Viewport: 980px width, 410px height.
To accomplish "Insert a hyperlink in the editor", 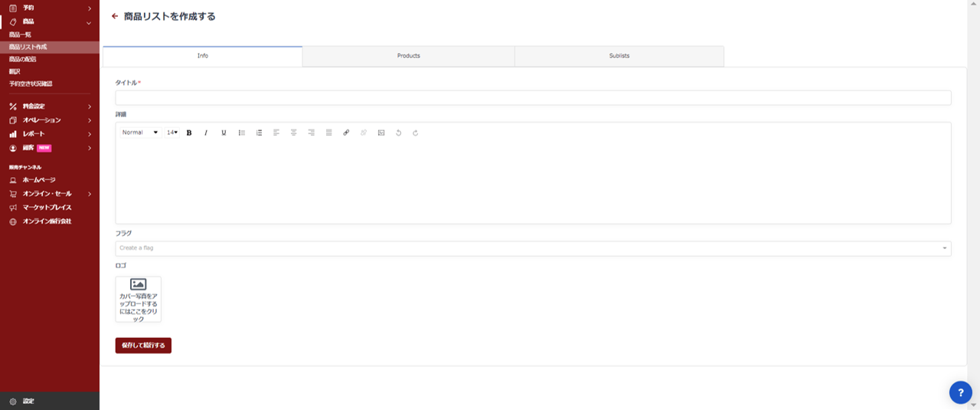I will click(346, 133).
